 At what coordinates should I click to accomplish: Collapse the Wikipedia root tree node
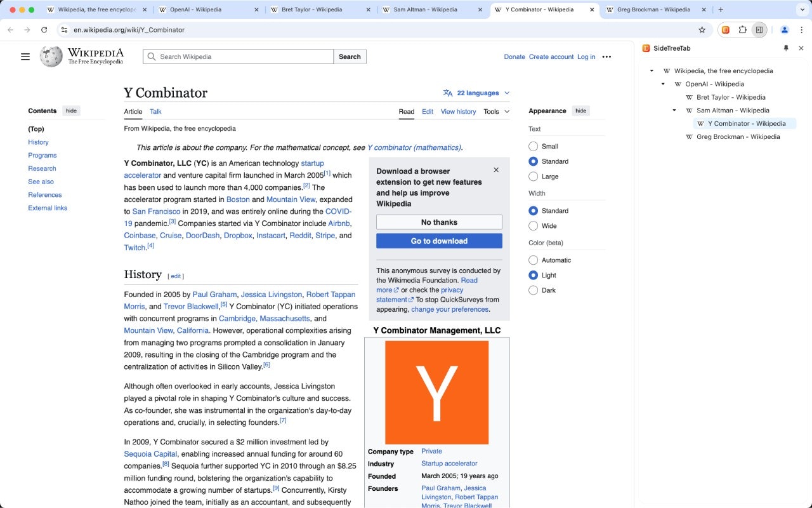(652, 71)
